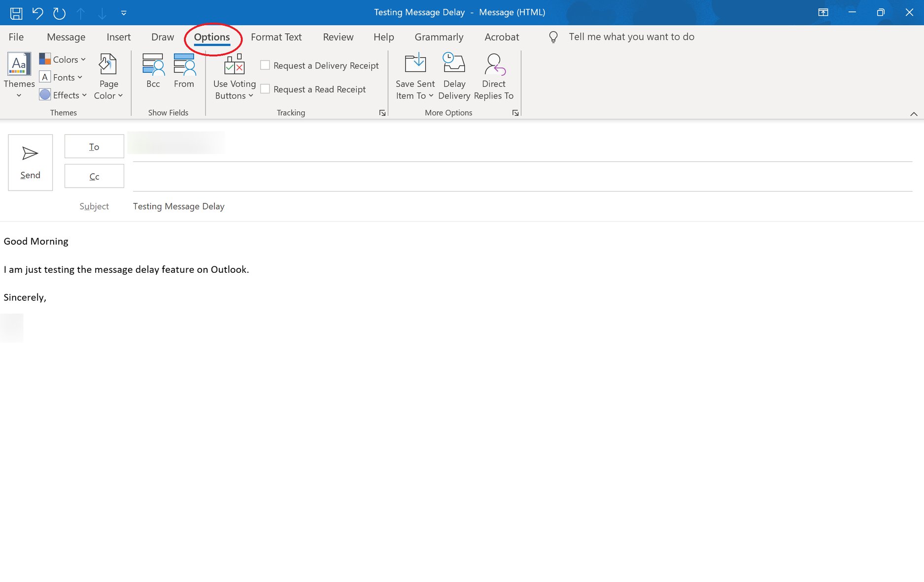Viewport: 924px width, 582px height.
Task: Click the Bcc field toggle
Action: click(153, 71)
